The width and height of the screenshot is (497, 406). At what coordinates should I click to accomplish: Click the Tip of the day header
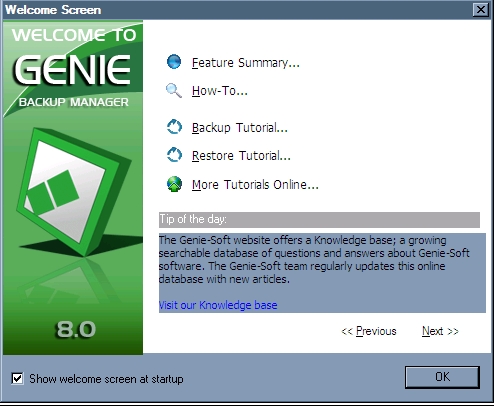(x=319, y=220)
